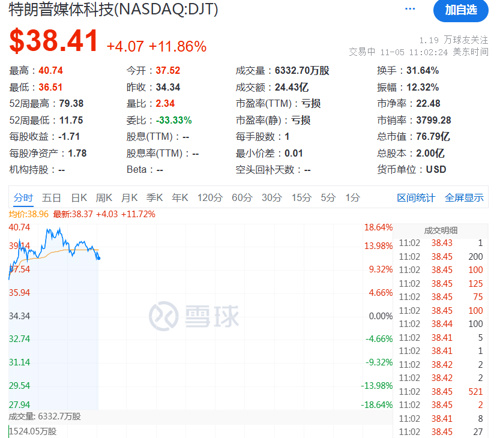Click the 总股本 value 2.00亿

coord(430,153)
